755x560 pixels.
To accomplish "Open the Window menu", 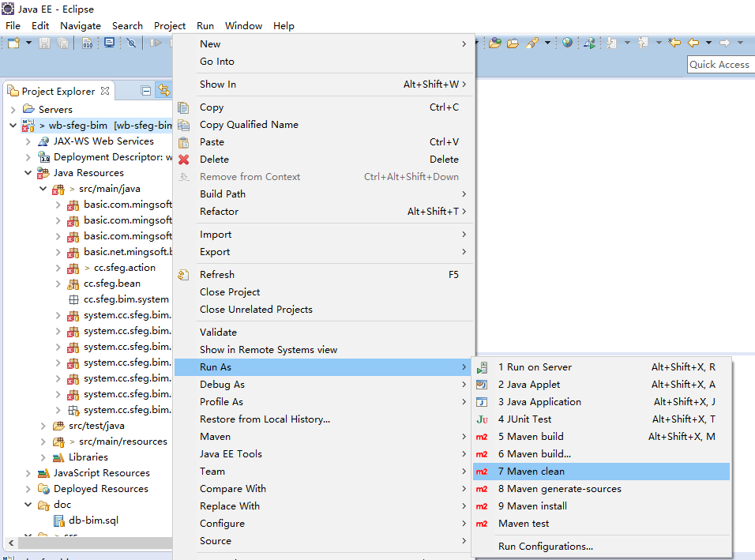I will (x=244, y=26).
